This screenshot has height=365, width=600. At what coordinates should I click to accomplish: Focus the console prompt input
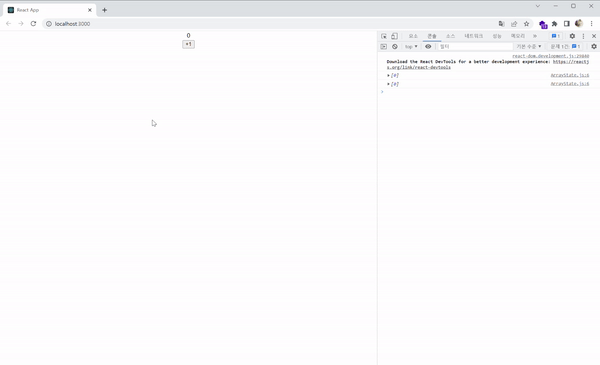click(x=490, y=92)
